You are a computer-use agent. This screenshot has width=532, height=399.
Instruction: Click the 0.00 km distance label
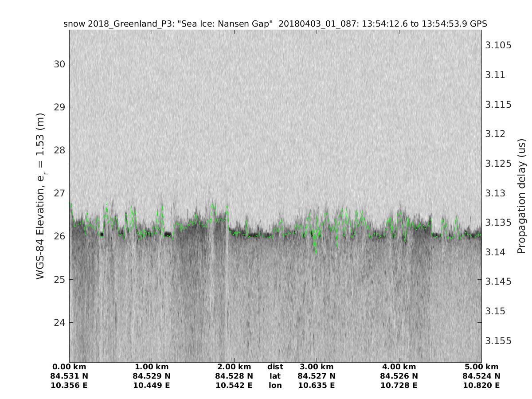69,367
